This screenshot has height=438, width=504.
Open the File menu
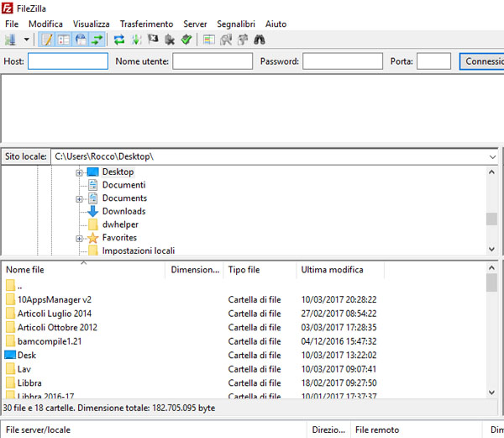click(x=12, y=24)
